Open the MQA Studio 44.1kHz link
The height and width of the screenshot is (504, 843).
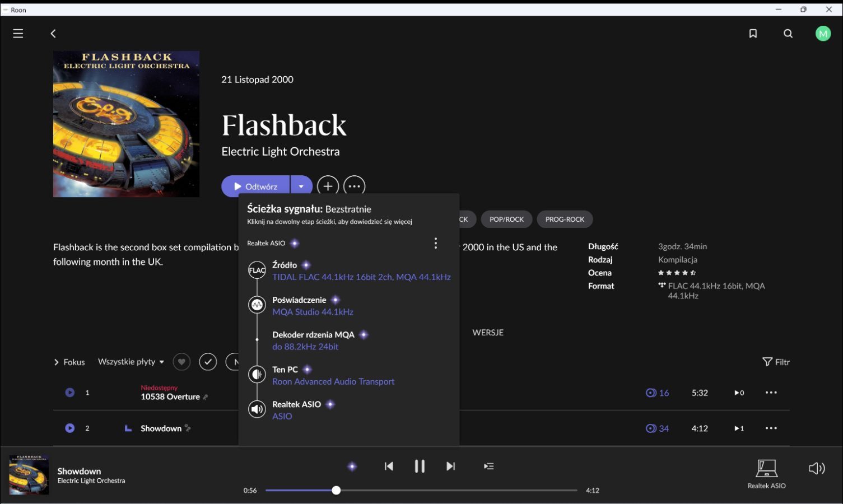pos(313,312)
